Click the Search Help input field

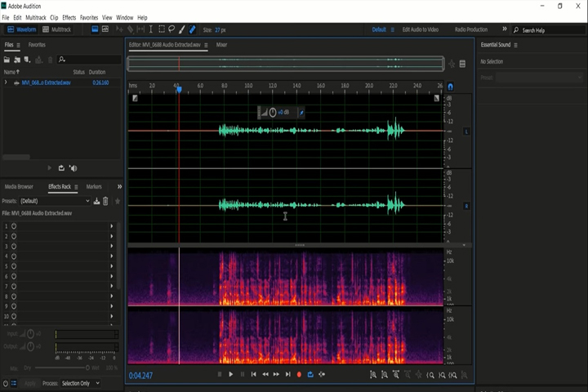tap(553, 30)
